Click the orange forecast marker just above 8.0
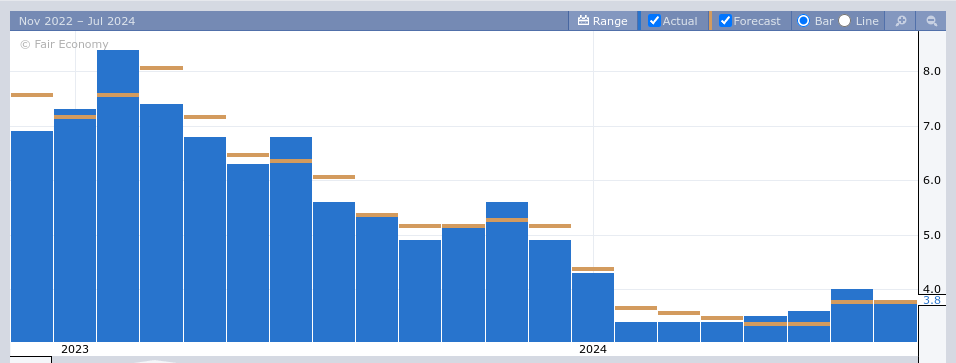 [162, 68]
